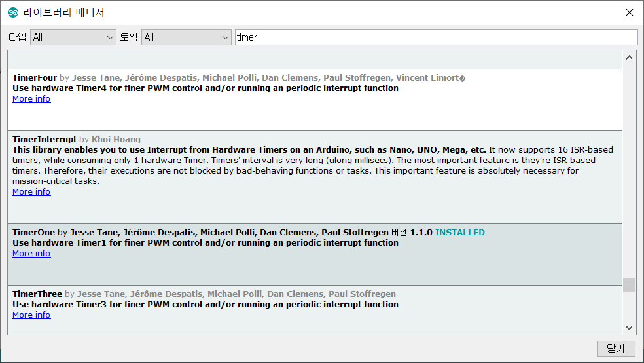Click the 닫기 (Close) button
644x363 pixels.
pos(616,349)
